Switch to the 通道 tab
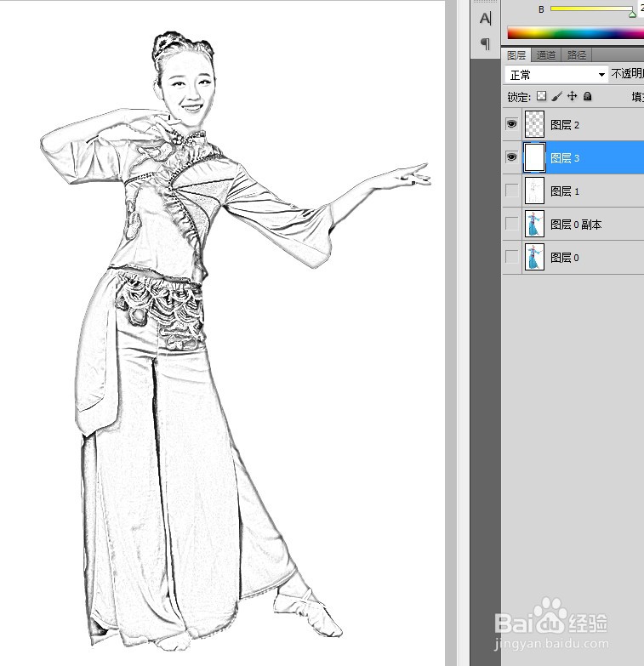 click(x=546, y=55)
